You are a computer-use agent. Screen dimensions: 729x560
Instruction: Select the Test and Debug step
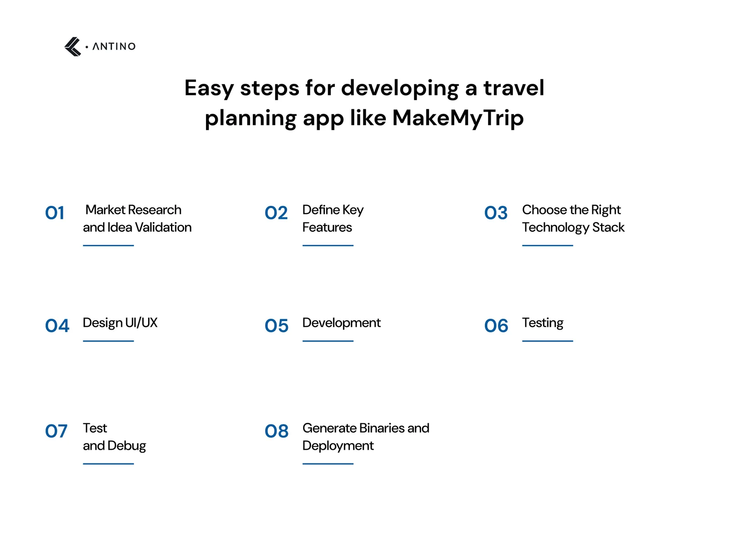[114, 437]
